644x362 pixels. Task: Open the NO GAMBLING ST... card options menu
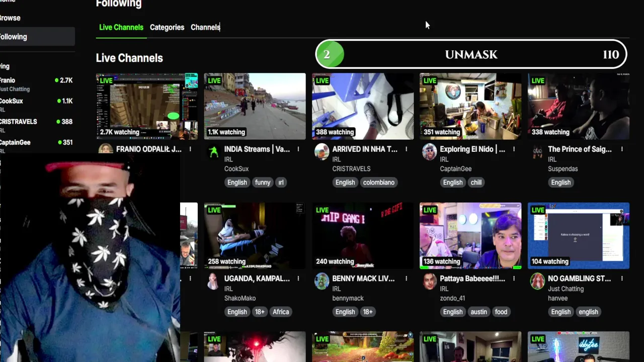click(622, 279)
